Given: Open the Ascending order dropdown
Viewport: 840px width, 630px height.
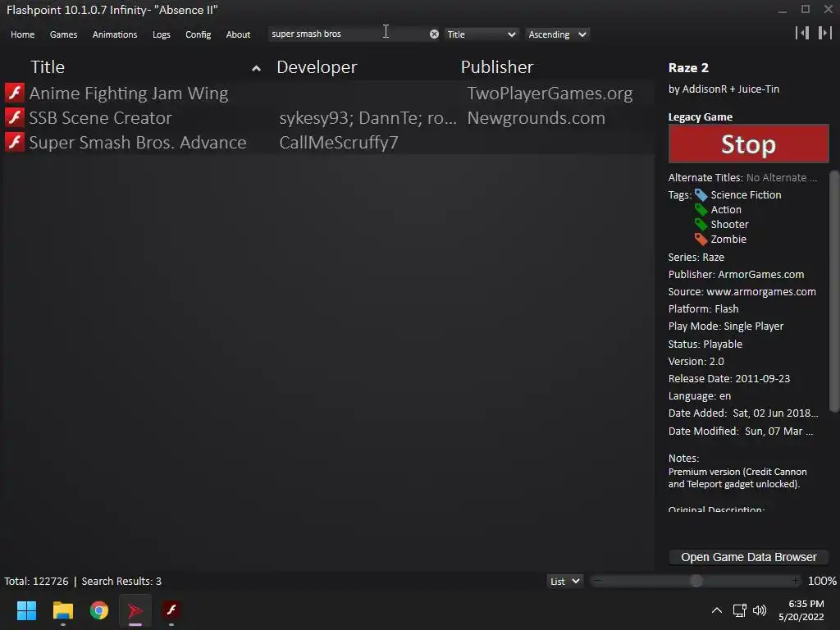Looking at the screenshot, I should (x=557, y=34).
